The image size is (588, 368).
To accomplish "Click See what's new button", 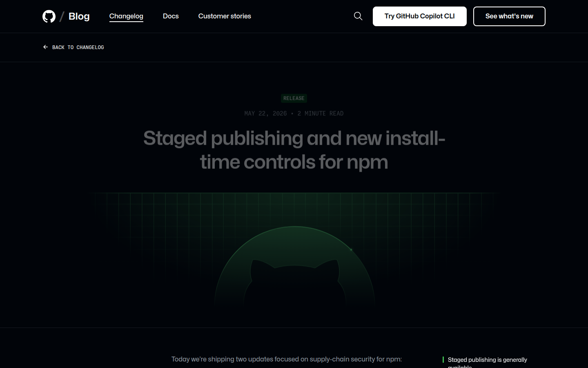I will (x=509, y=16).
